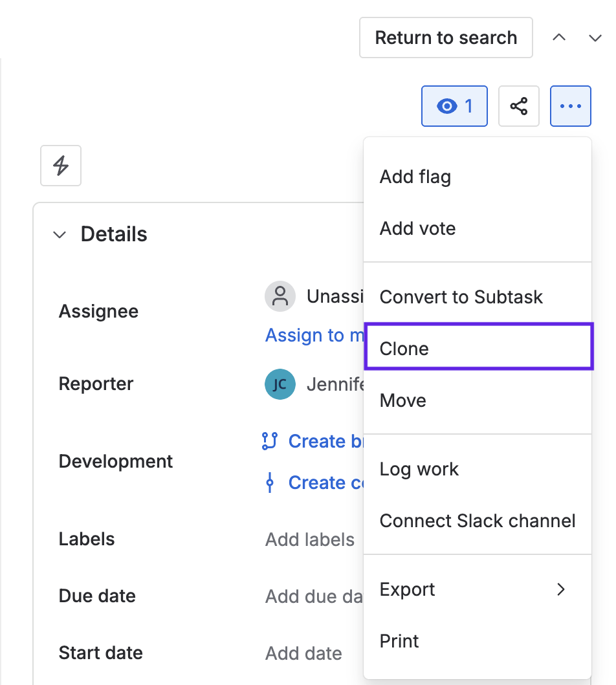The image size is (616, 685).
Task: Collapse the Details section chevron
Action: coord(60,234)
